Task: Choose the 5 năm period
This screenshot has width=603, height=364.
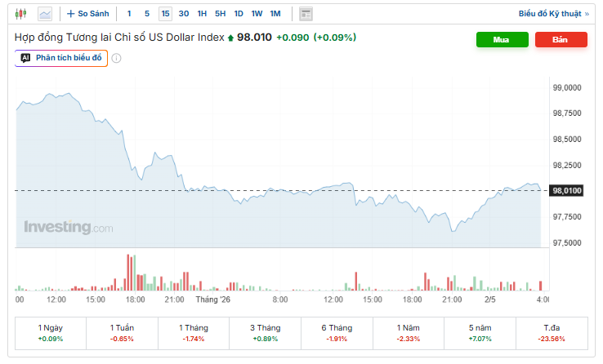Action: [480, 333]
